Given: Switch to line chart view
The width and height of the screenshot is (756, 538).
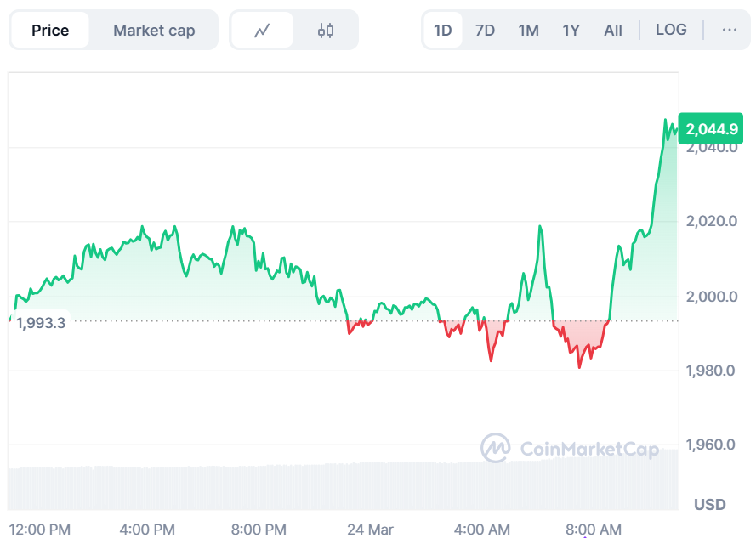Looking at the screenshot, I should [262, 31].
